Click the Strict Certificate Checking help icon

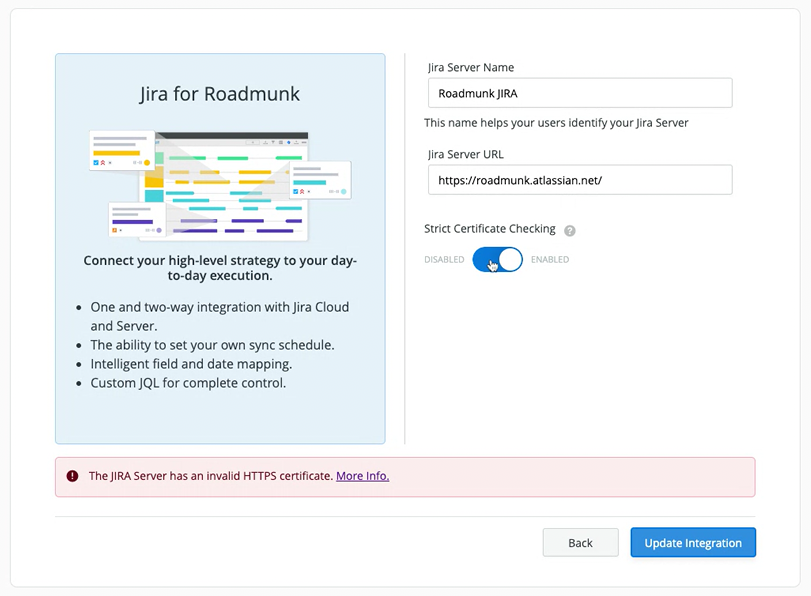570,230
